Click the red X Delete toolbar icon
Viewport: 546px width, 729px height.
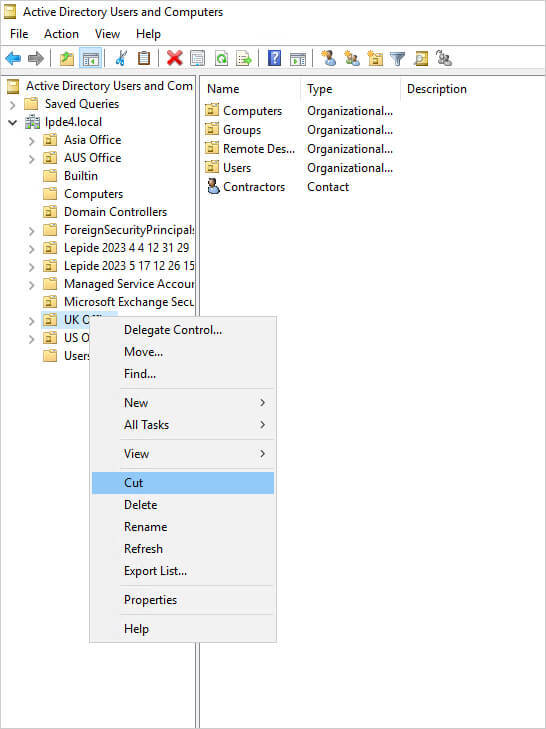[174, 59]
